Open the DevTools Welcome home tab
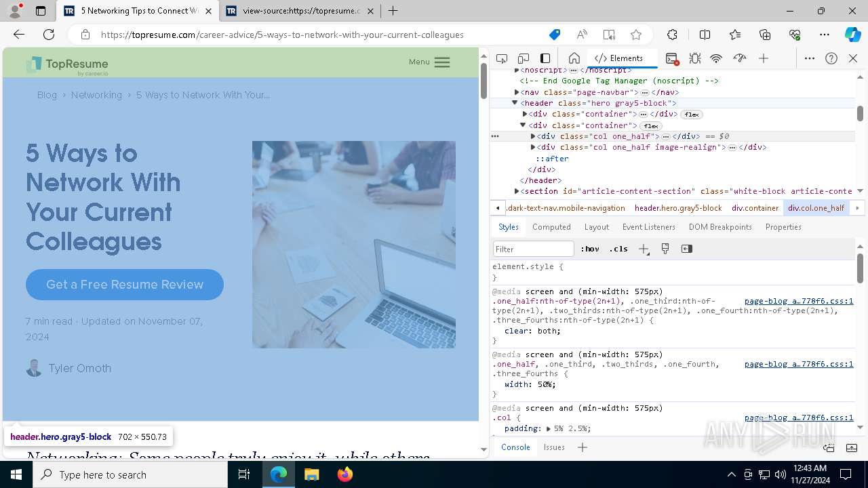Screen dimensions: 868x488 click(x=574, y=58)
